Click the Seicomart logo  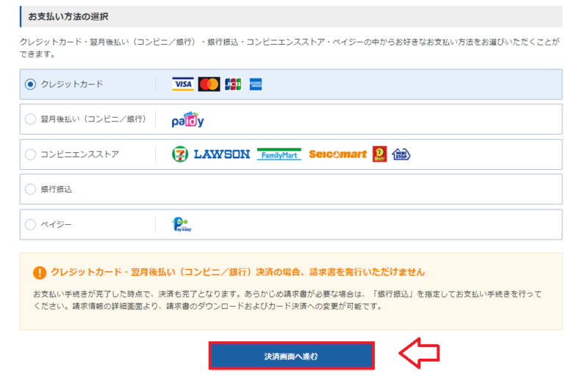pos(338,154)
